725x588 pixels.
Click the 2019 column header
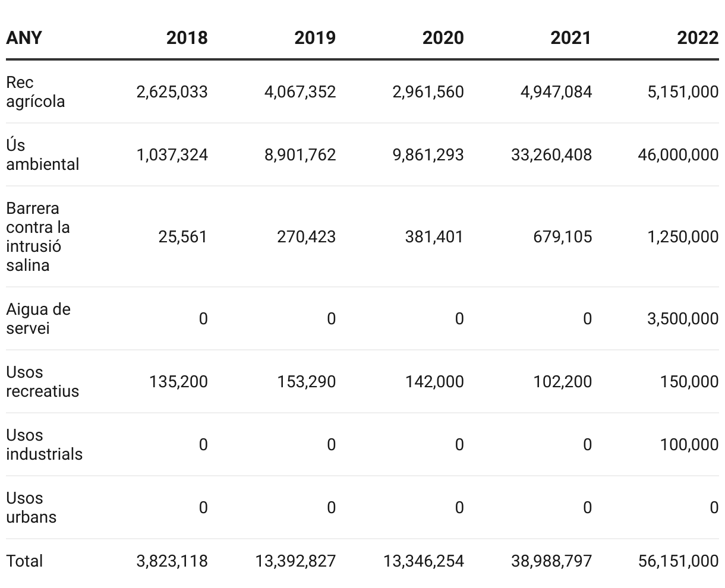tap(314, 37)
